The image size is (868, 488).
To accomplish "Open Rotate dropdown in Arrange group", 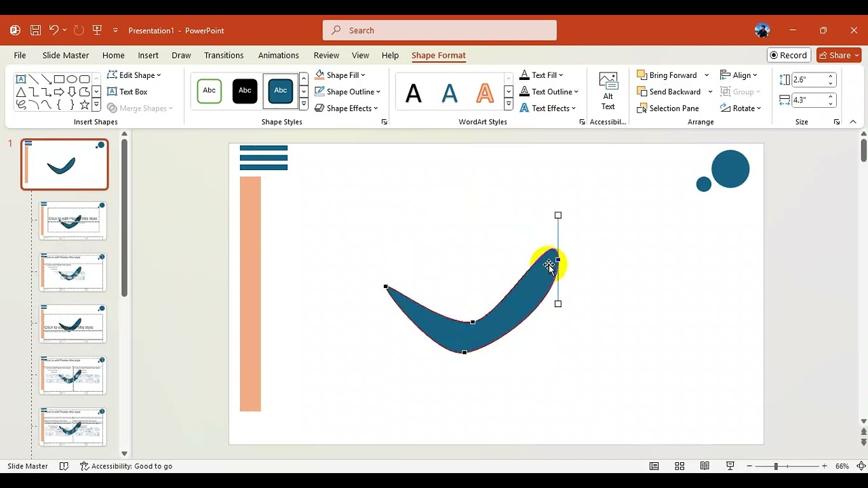I will [741, 108].
